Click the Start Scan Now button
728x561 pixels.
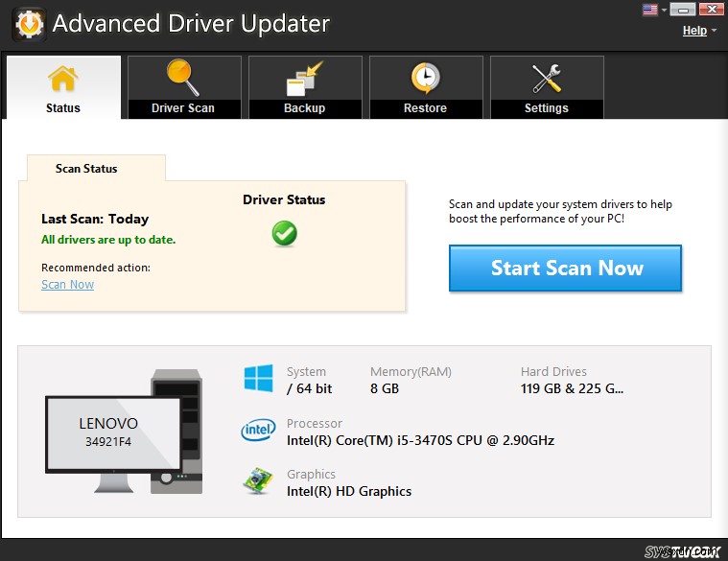565,269
